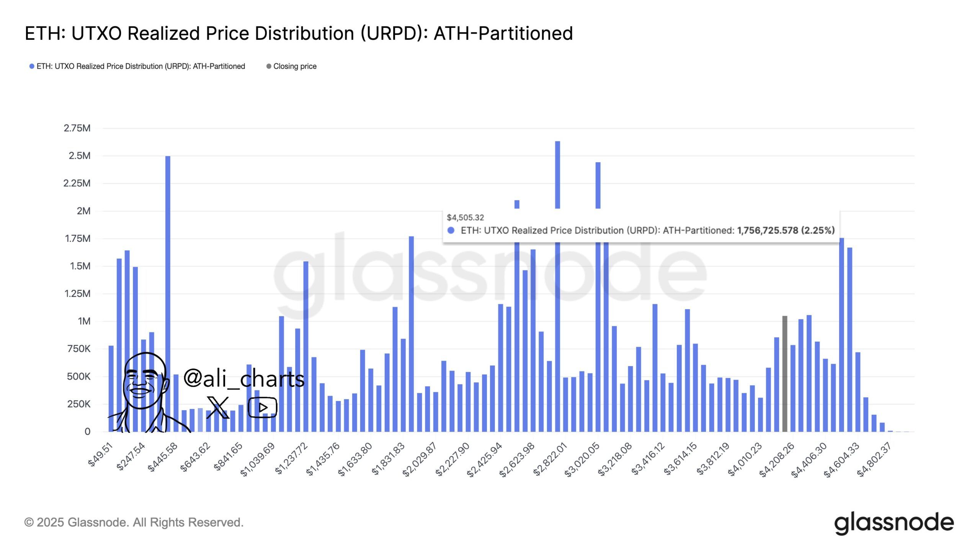Click the blue dot in the tooltip
Screen dimensions: 980x551
[451, 230]
